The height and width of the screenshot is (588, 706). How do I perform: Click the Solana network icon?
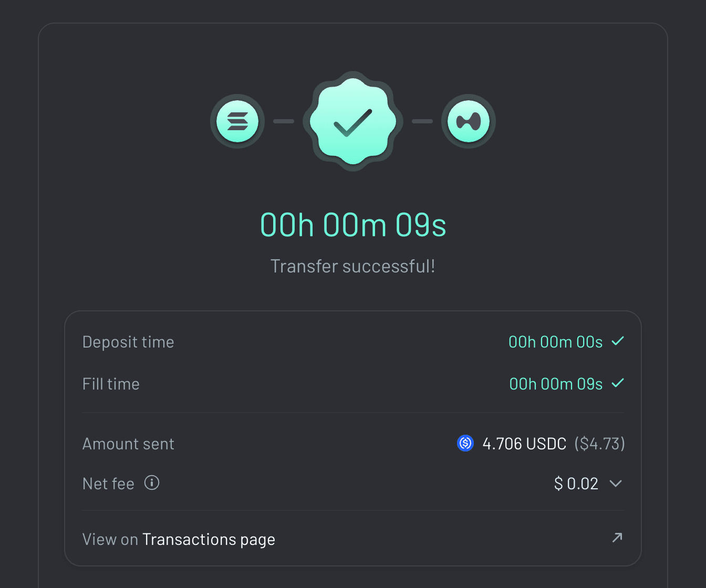point(237,121)
